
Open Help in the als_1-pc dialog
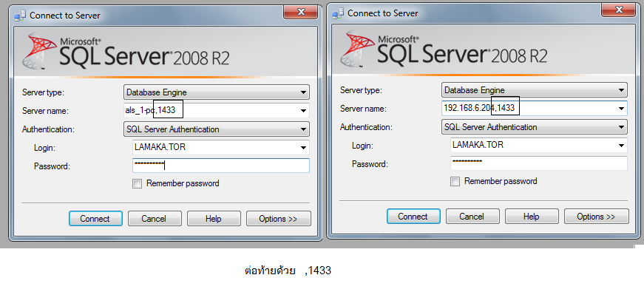[214, 219]
